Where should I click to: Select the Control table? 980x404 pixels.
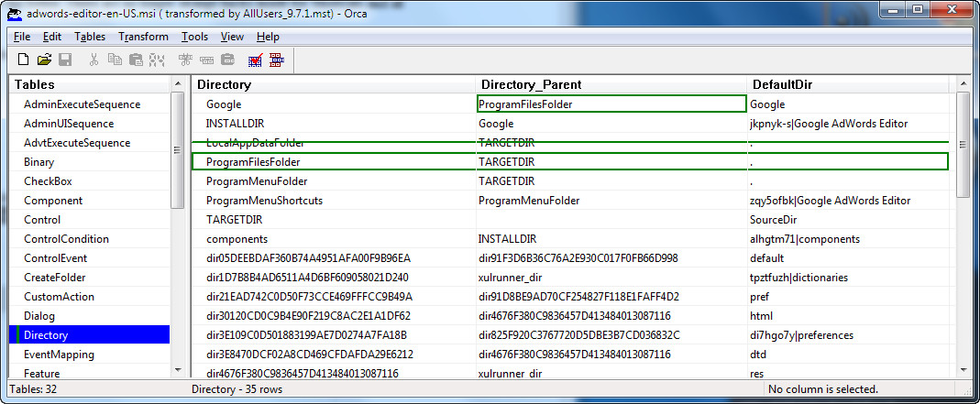[42, 220]
